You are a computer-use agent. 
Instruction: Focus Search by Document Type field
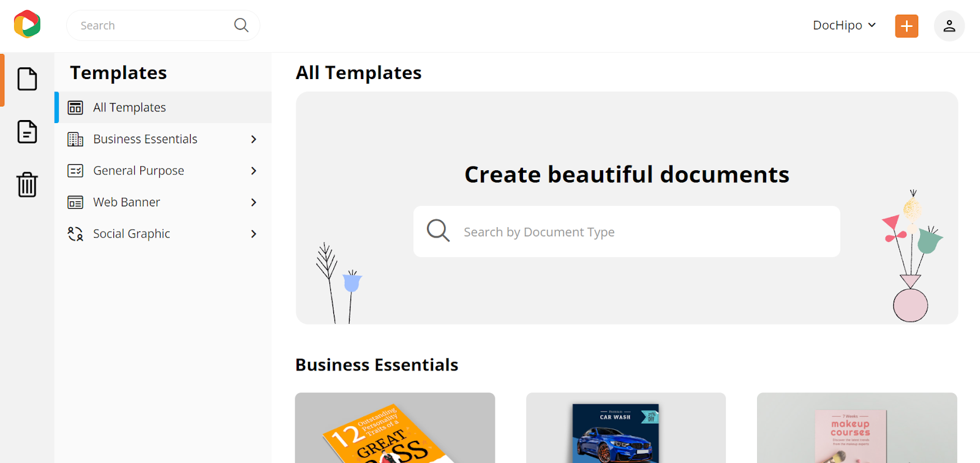tap(627, 231)
